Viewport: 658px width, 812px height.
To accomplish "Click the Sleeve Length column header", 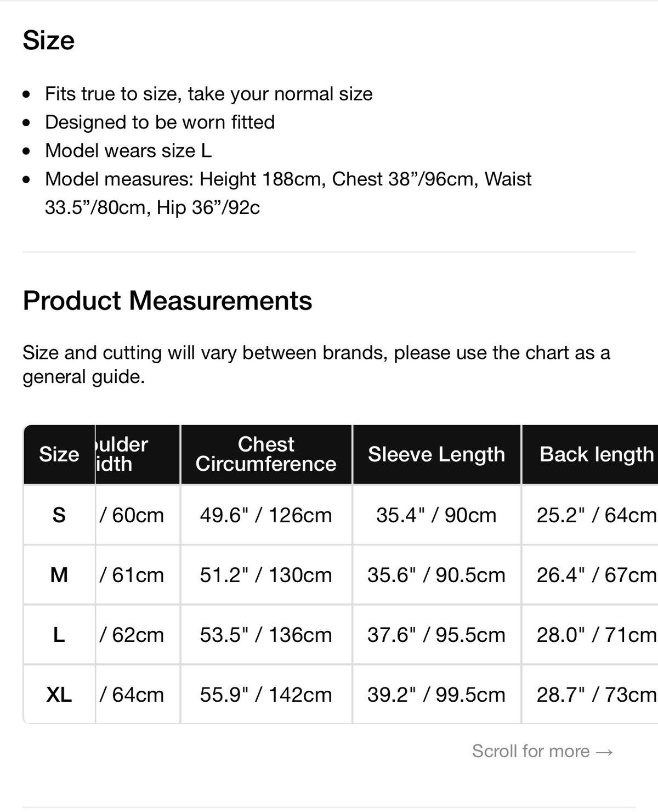I will coord(436,454).
